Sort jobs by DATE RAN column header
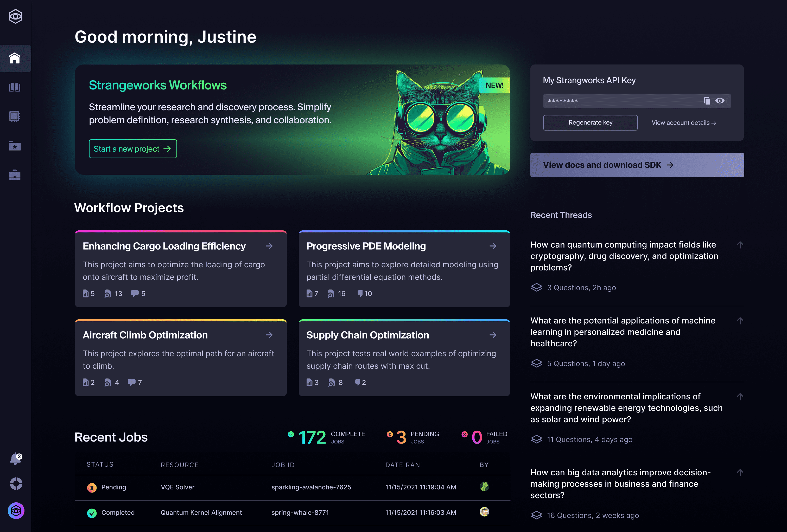Image resolution: width=787 pixels, height=532 pixels. [402, 465]
